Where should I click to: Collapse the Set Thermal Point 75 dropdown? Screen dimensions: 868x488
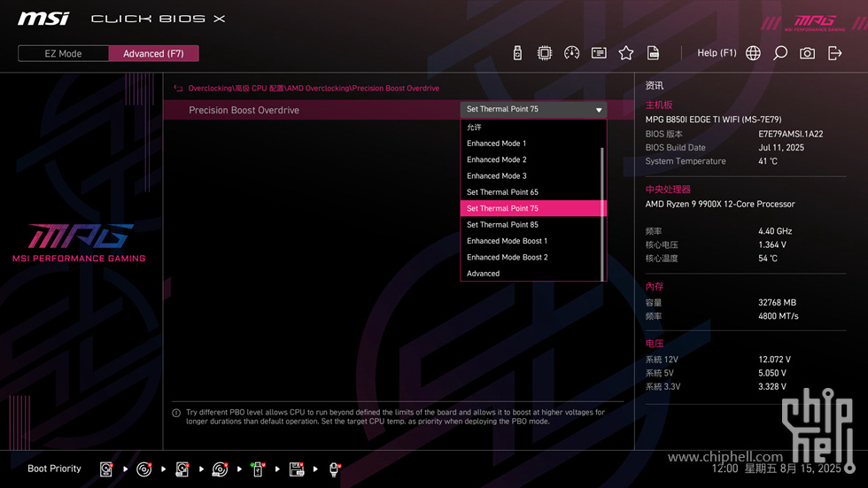click(533, 110)
